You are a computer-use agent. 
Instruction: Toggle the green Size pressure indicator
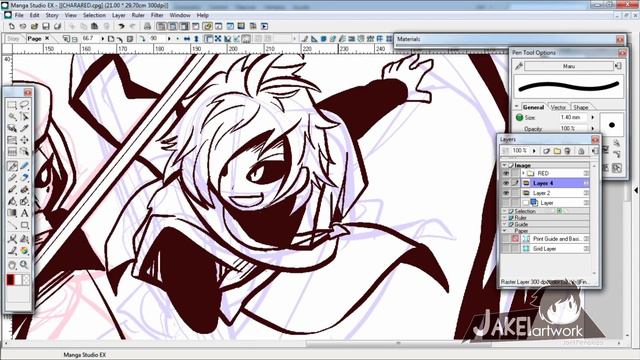tap(519, 118)
